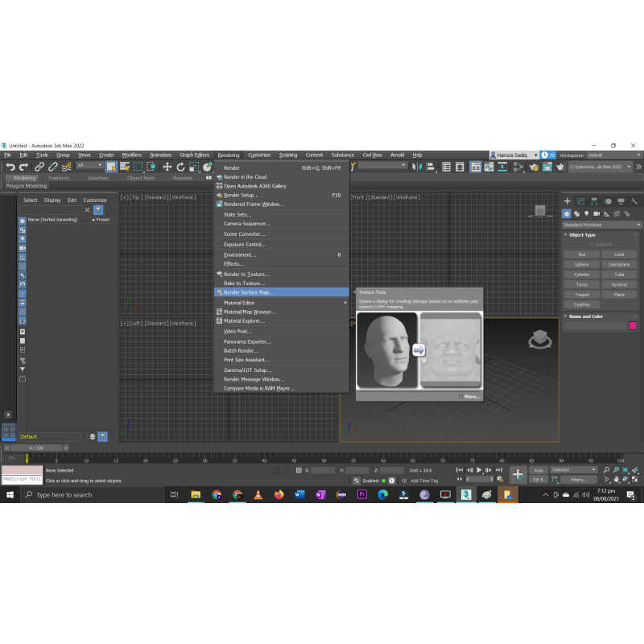Click the Undo arrow icon

[x=10, y=167]
